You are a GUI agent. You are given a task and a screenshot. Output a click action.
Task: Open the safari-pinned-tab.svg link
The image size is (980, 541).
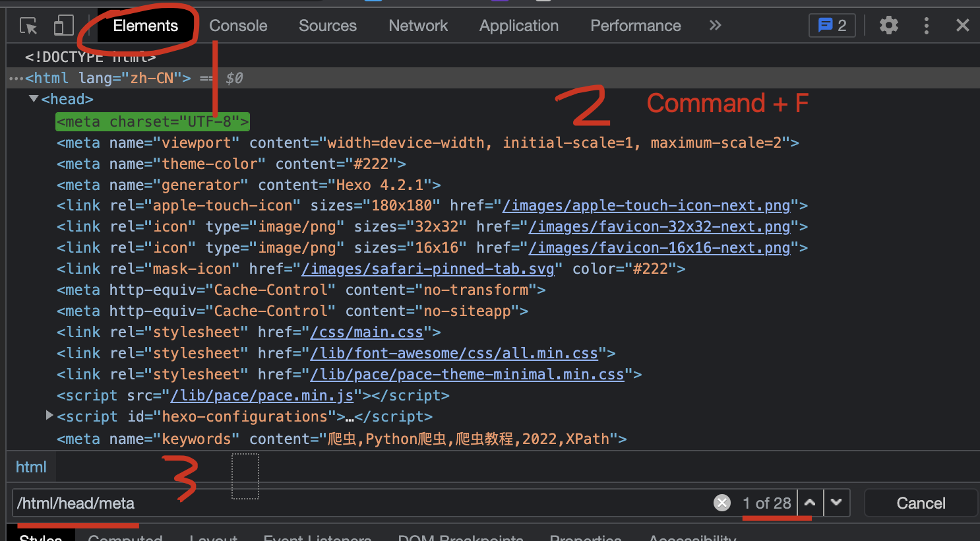click(428, 269)
